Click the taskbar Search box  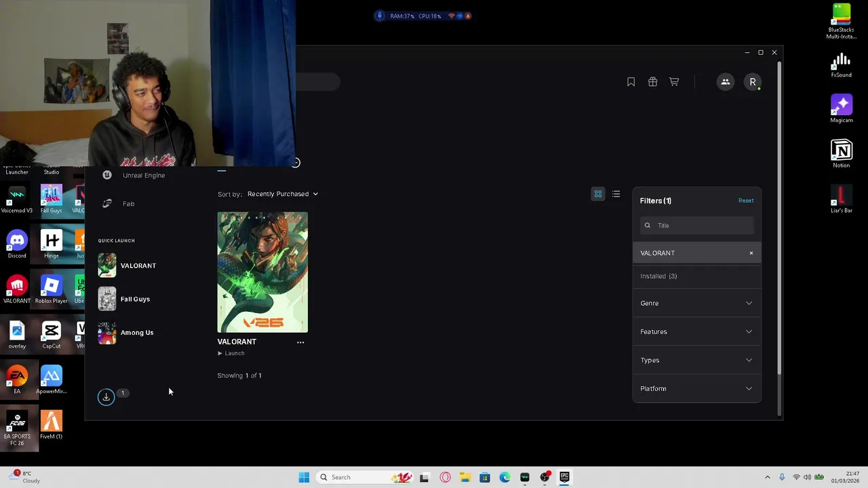pyautogui.click(x=366, y=477)
